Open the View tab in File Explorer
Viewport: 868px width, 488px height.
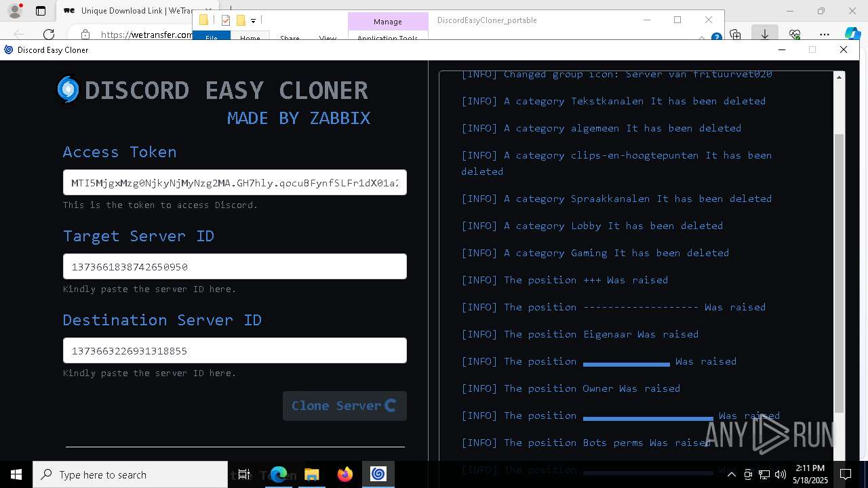click(x=328, y=38)
